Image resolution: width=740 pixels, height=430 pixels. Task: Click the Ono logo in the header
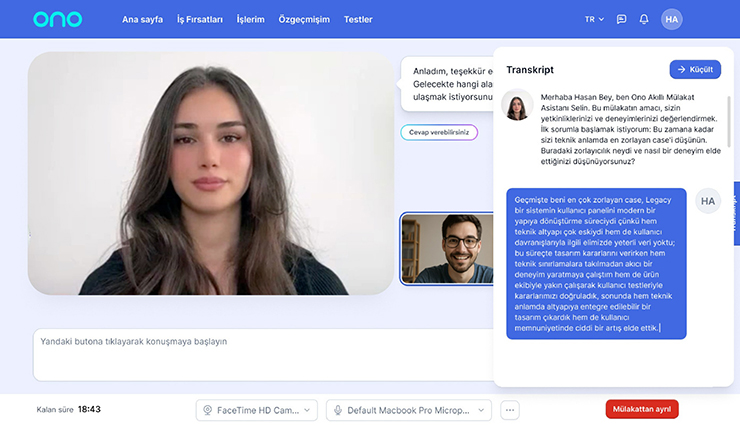pos(57,19)
